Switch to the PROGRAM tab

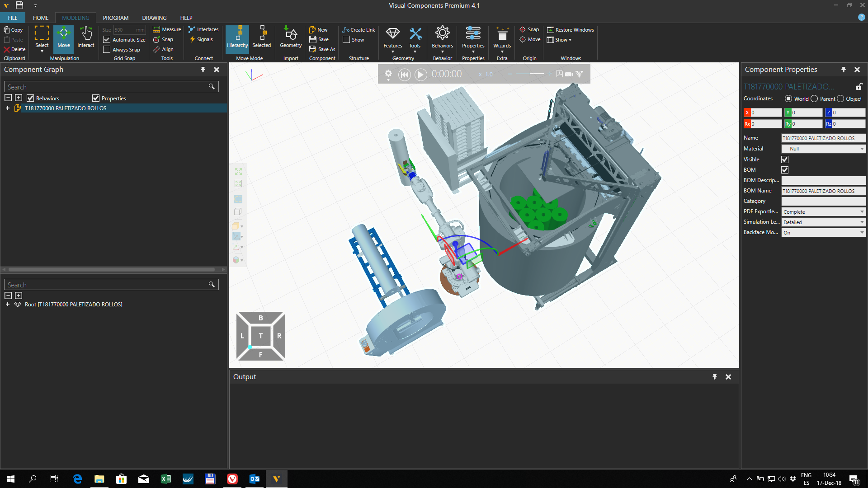(x=116, y=18)
